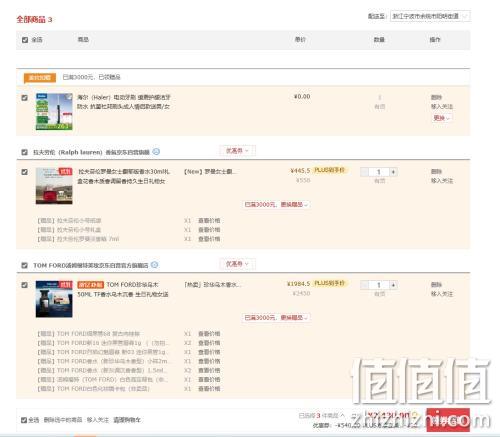View price of first TOM FORD gift

209,334
